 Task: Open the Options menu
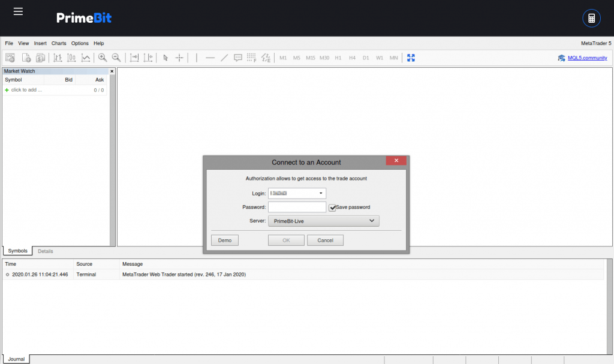(x=80, y=44)
